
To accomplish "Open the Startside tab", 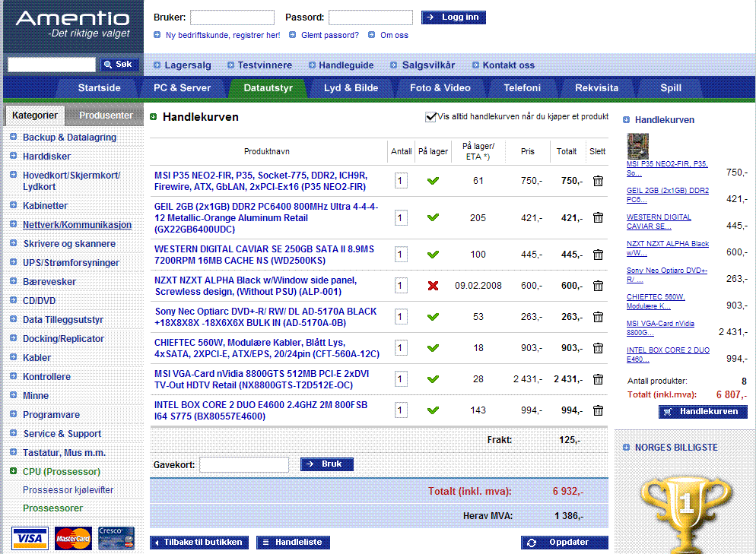I will pos(100,88).
